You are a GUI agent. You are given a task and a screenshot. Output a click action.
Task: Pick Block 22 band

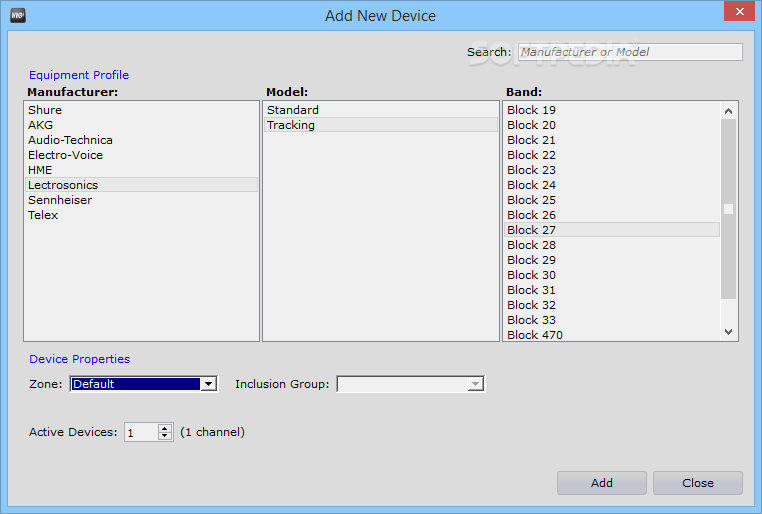pyautogui.click(x=612, y=155)
